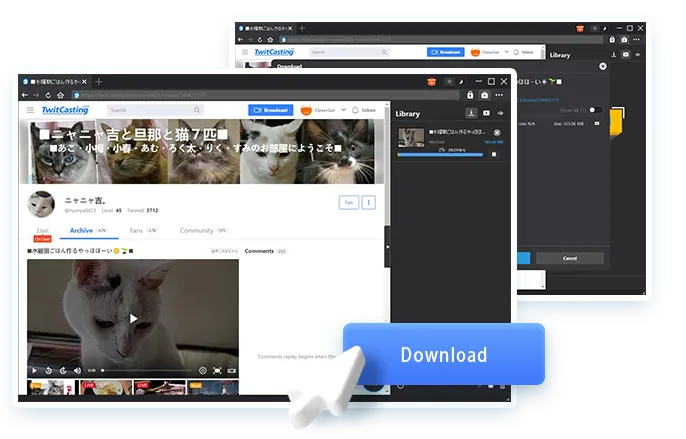The image size is (686, 439).
Task: Toggle the Show All switch in the back window
Action: click(x=595, y=110)
